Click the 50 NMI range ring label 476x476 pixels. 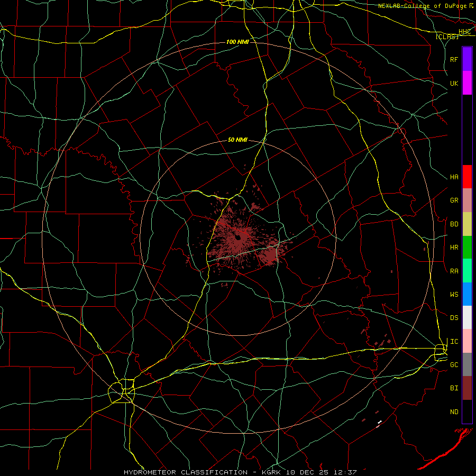237,140
